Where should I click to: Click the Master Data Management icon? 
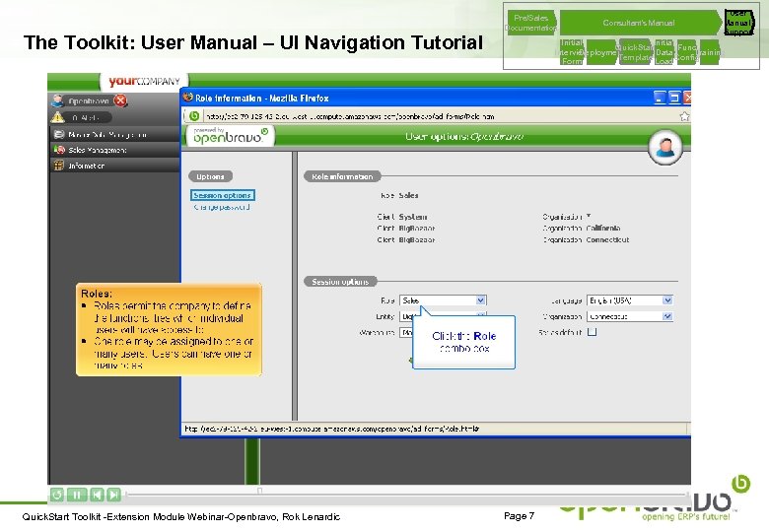click(59, 134)
